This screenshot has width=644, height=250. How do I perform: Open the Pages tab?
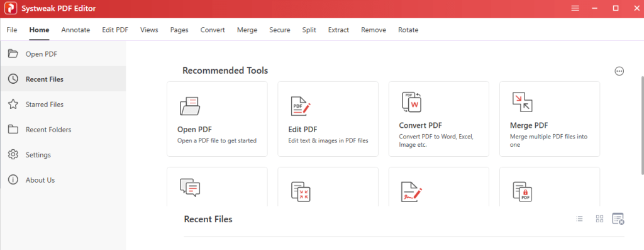pyautogui.click(x=179, y=30)
